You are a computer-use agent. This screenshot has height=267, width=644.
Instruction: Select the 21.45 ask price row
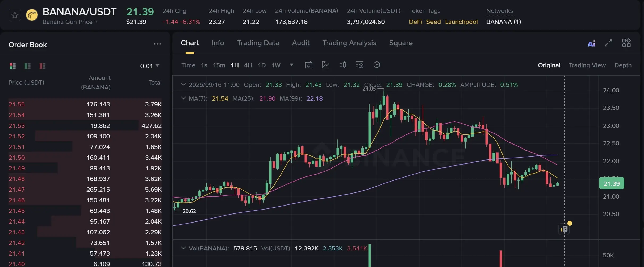(x=85, y=211)
